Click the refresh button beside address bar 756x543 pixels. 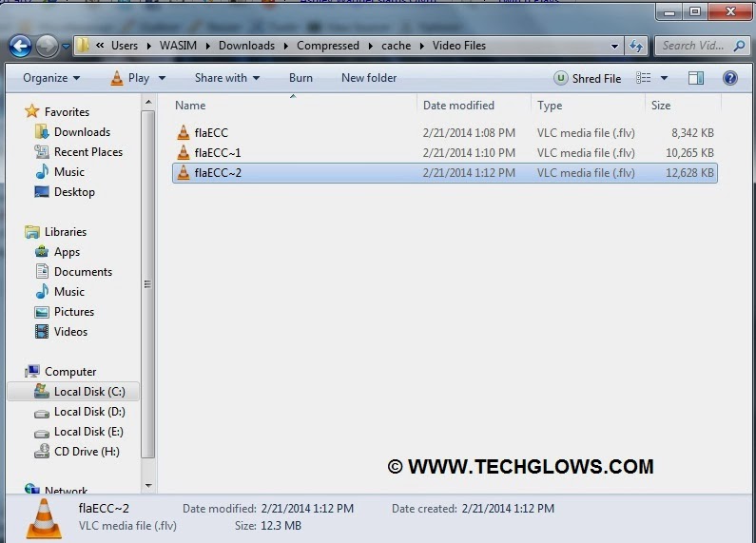[x=636, y=47]
